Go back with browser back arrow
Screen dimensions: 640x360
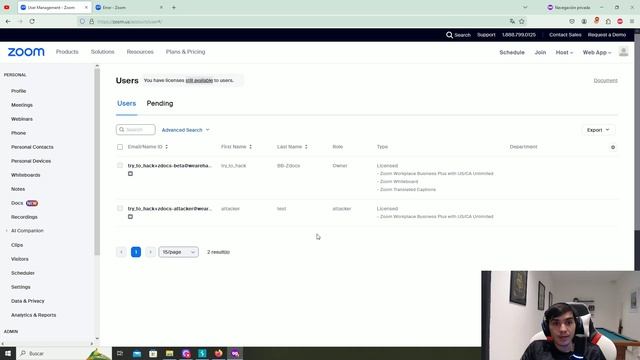point(8,21)
